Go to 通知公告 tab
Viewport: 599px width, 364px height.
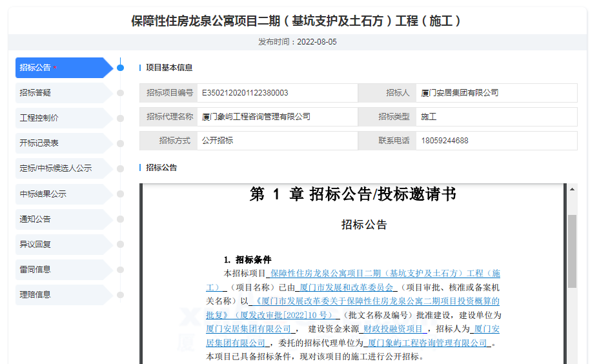(x=61, y=219)
